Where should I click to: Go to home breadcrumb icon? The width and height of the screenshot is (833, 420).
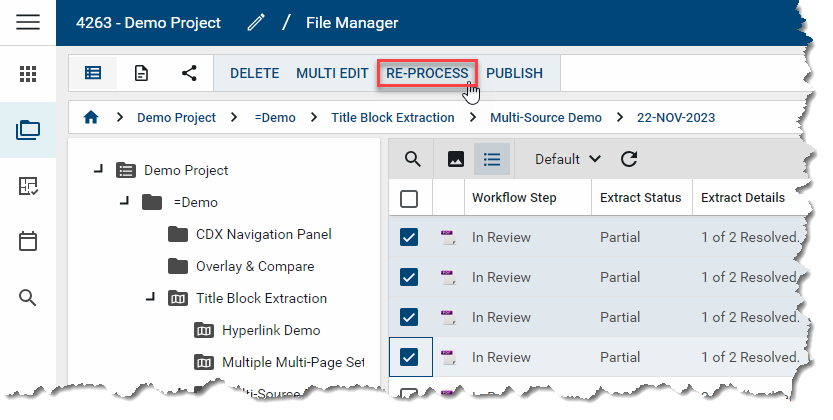(x=91, y=117)
